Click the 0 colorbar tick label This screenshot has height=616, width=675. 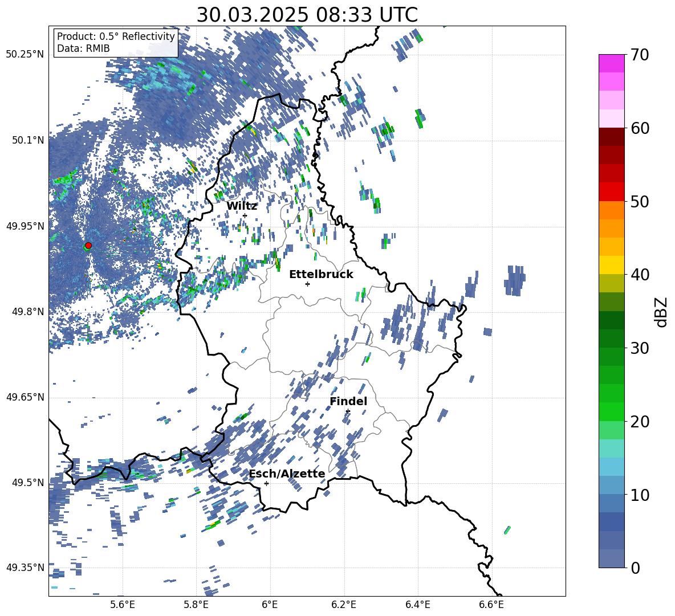[x=635, y=568]
